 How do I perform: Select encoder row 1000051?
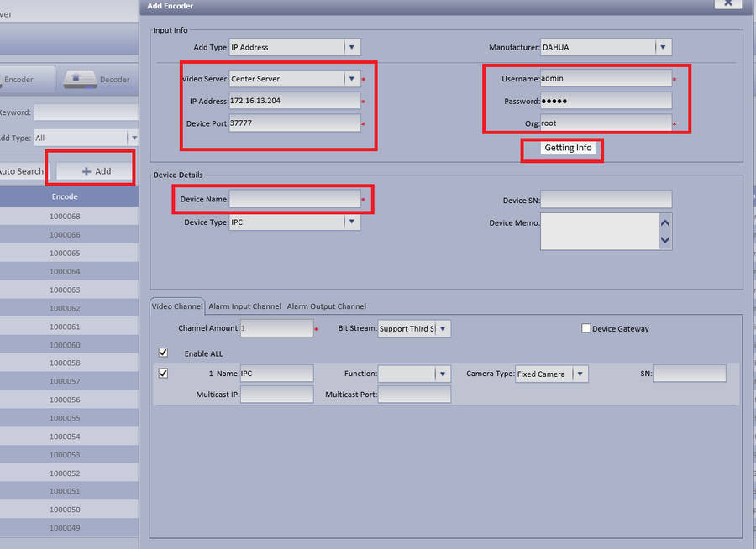65,491
